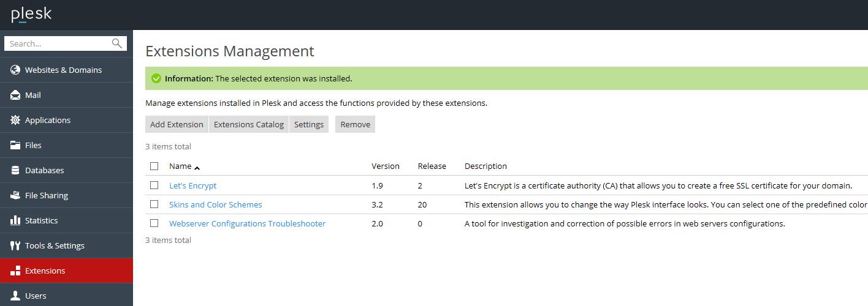Toggle the select-all checkbox in table header

[x=154, y=166]
